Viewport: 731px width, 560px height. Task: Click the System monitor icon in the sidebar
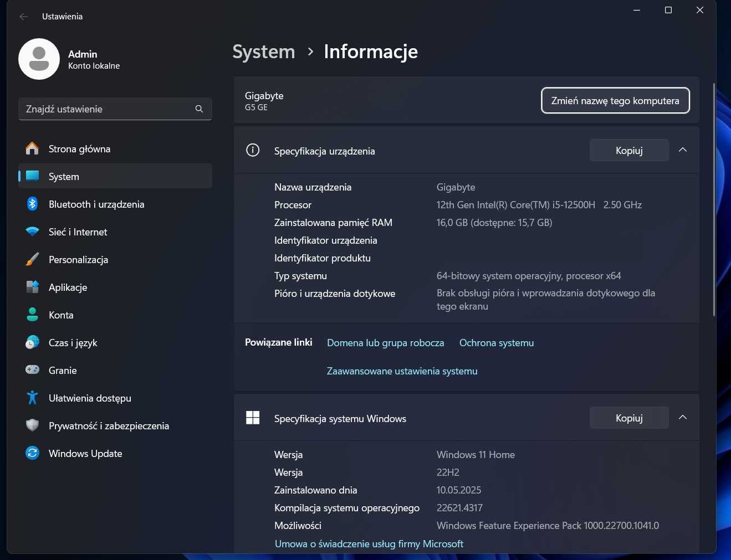click(33, 176)
